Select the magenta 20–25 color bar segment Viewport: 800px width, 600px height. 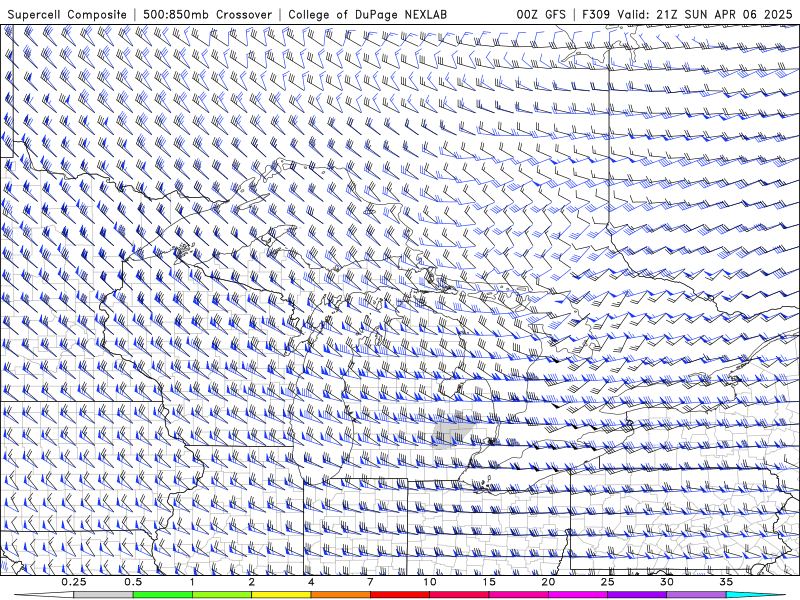pyautogui.click(x=578, y=595)
